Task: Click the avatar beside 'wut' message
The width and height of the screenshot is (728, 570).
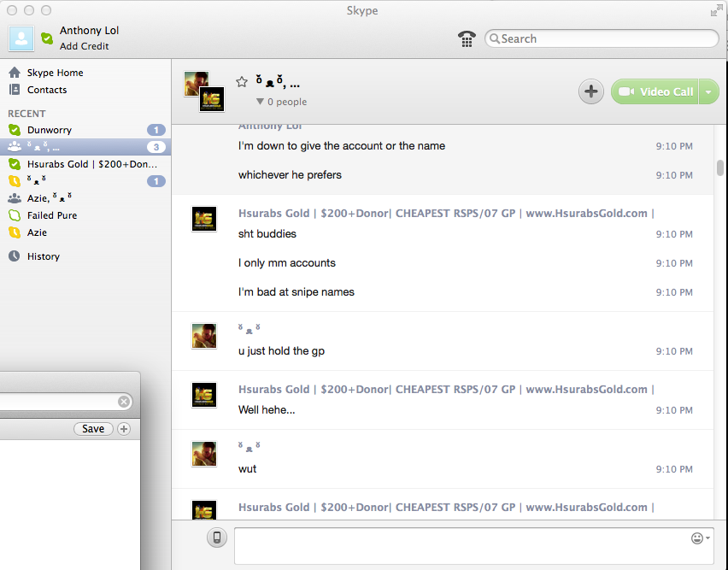Action: tap(204, 454)
